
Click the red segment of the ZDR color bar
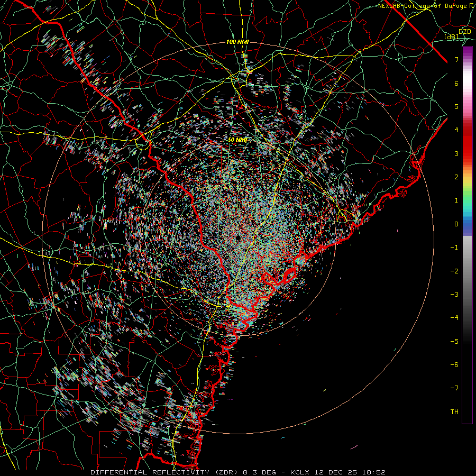(x=467, y=143)
